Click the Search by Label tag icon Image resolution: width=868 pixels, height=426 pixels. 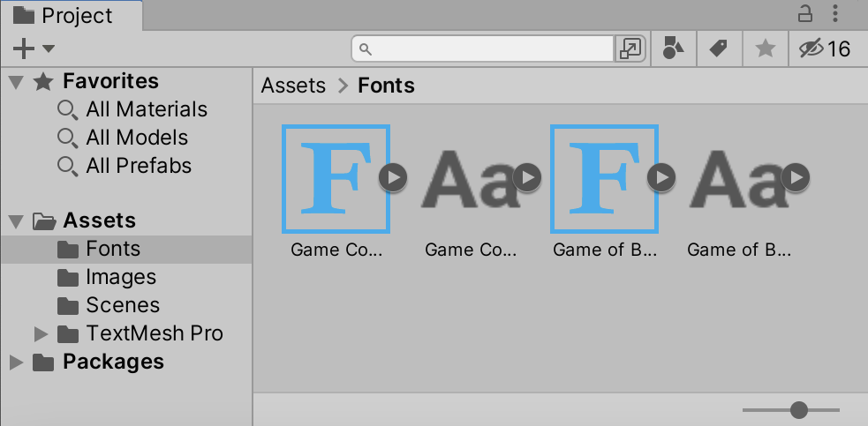coord(719,49)
